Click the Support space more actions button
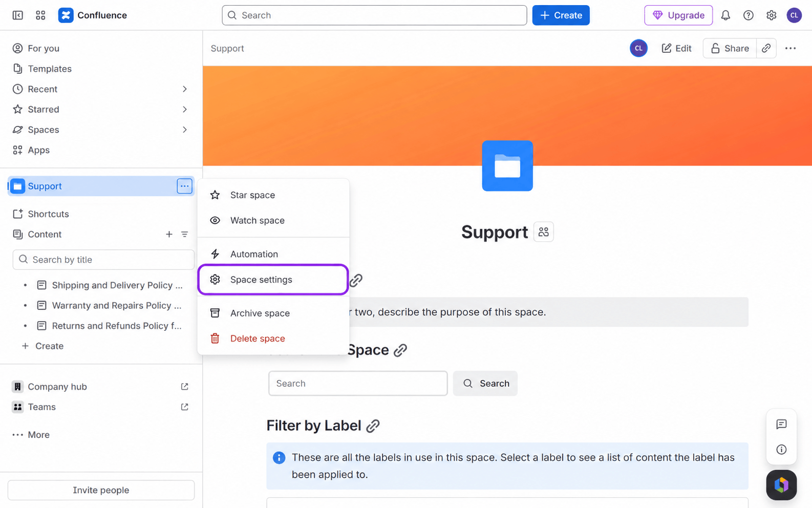The image size is (812, 508). pyautogui.click(x=184, y=186)
